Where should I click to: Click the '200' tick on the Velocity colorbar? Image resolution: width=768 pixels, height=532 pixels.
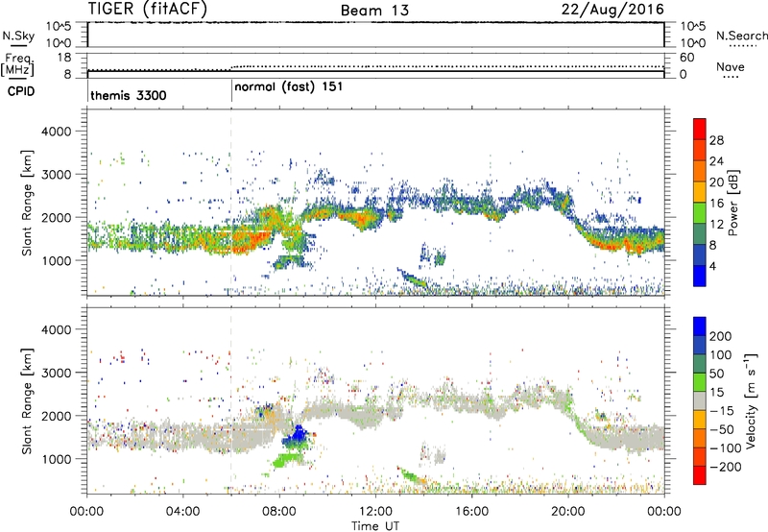pos(721,336)
